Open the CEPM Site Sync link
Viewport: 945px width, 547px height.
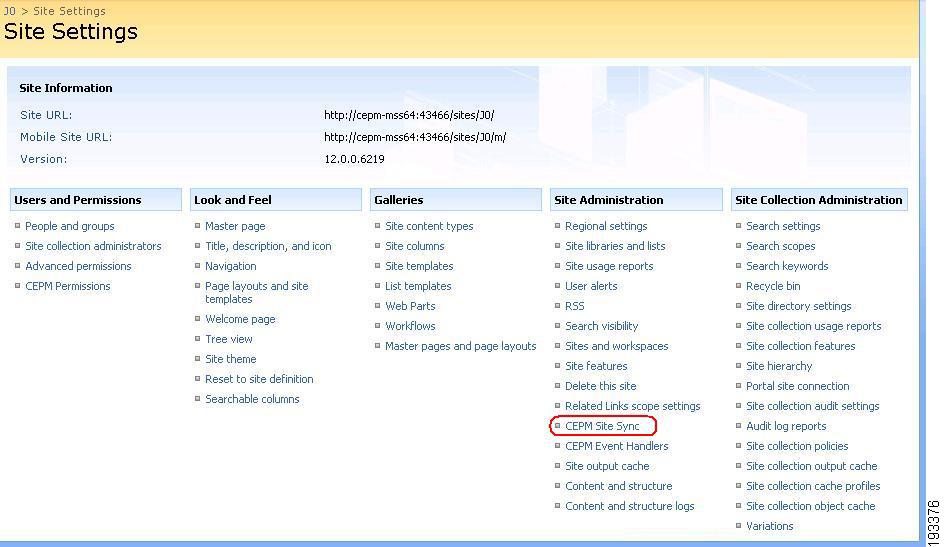(602, 426)
